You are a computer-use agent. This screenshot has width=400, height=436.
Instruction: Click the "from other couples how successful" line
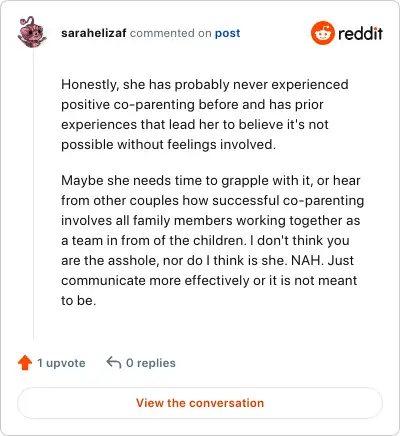tap(212, 201)
